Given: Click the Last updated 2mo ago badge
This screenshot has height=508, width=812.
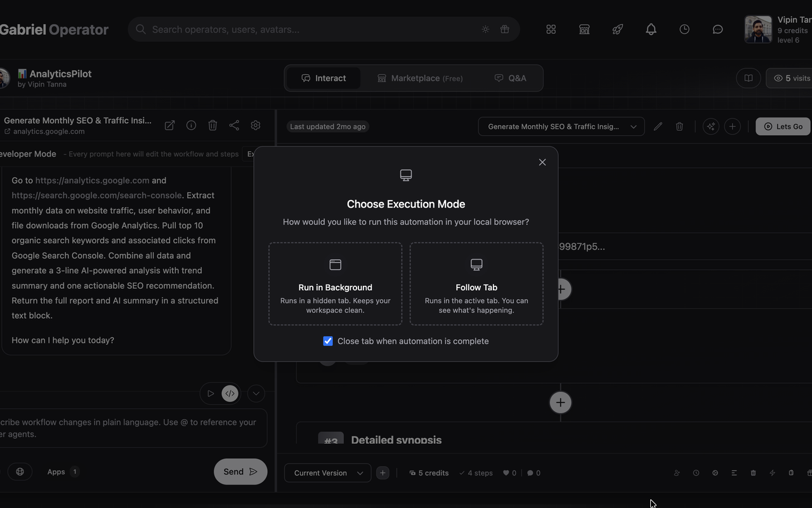Looking at the screenshot, I should [x=328, y=126].
